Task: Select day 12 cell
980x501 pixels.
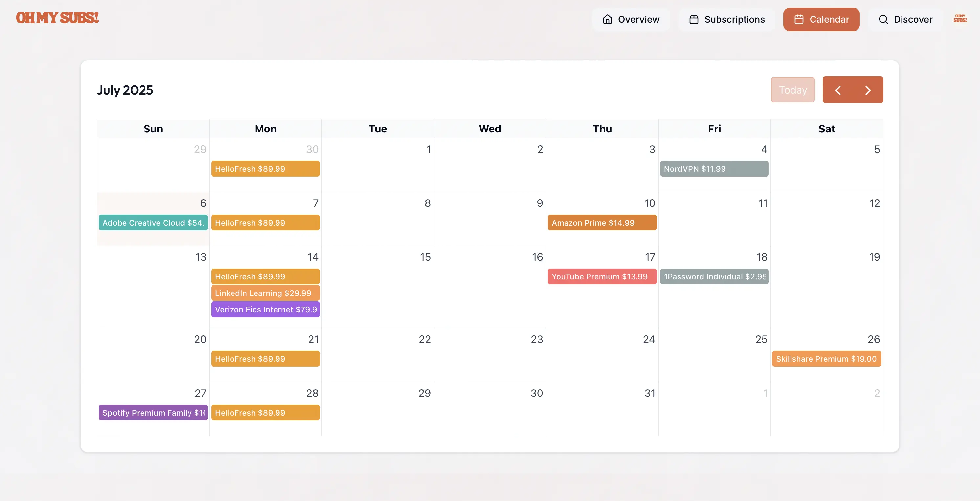Action: 826,219
